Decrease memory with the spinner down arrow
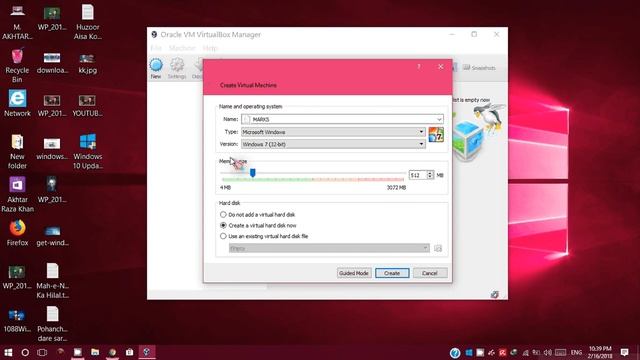The height and width of the screenshot is (360, 640). pos(430,177)
